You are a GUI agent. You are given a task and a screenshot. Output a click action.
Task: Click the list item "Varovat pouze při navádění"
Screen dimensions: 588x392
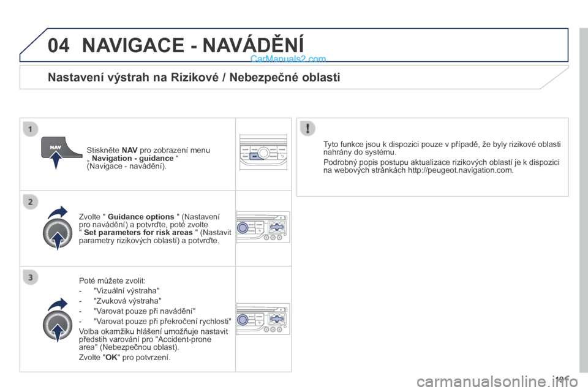point(145,311)
